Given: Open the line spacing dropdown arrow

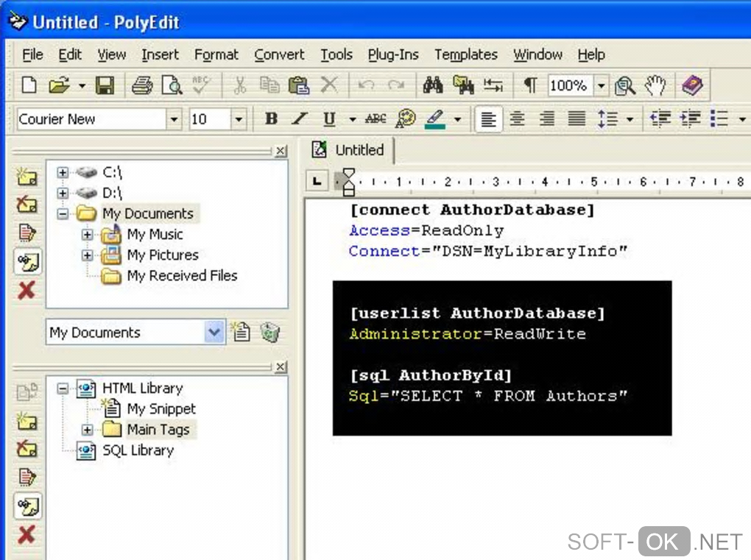Looking at the screenshot, I should tap(630, 119).
